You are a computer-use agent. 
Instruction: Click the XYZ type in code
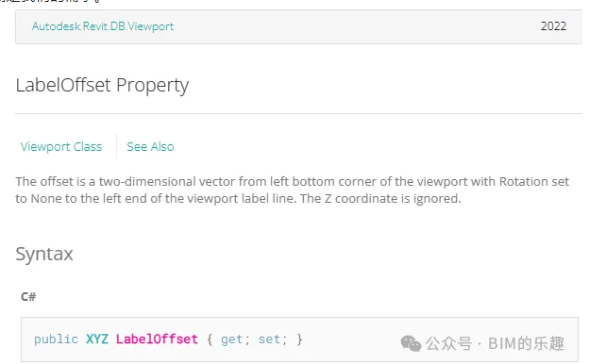coord(97,339)
